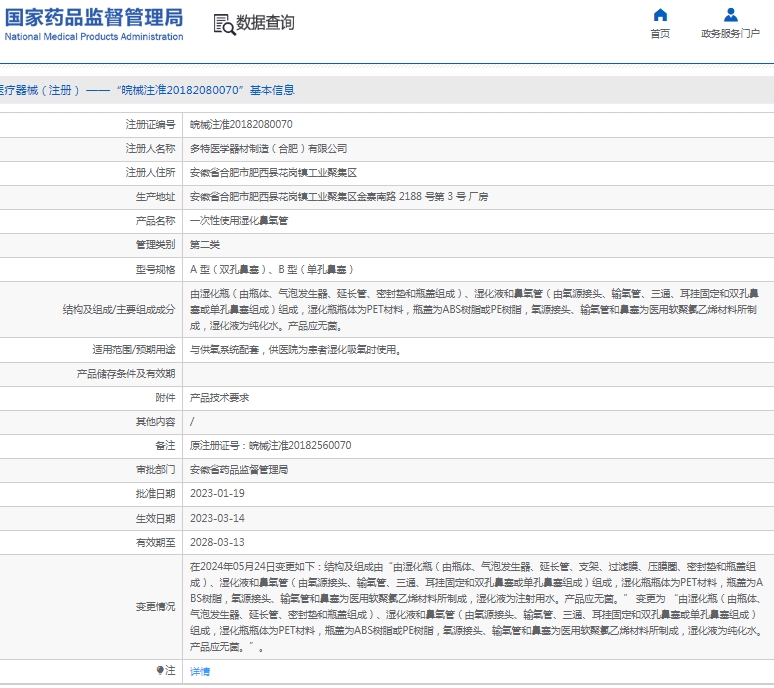Click the 首页 text link
This screenshot has width=774, height=688.
660,34
